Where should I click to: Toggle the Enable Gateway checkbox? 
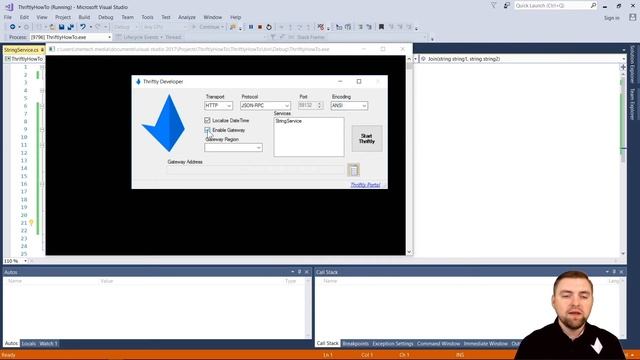207,130
